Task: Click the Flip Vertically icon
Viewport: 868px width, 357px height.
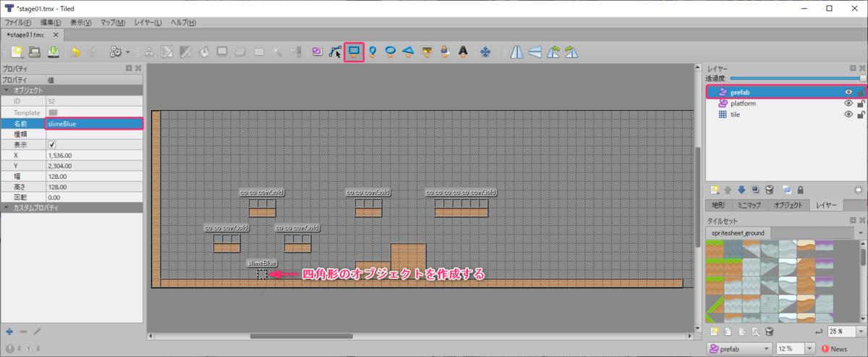Action: (x=535, y=52)
